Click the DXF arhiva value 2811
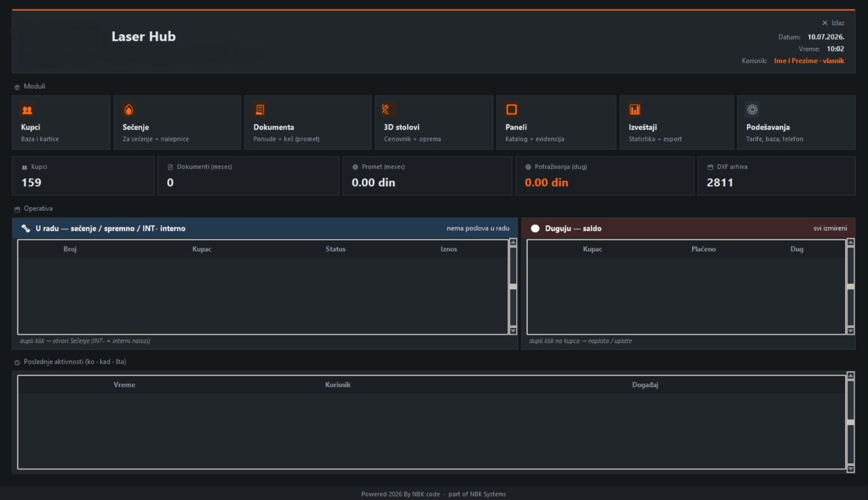The image size is (868, 500). coord(720,183)
